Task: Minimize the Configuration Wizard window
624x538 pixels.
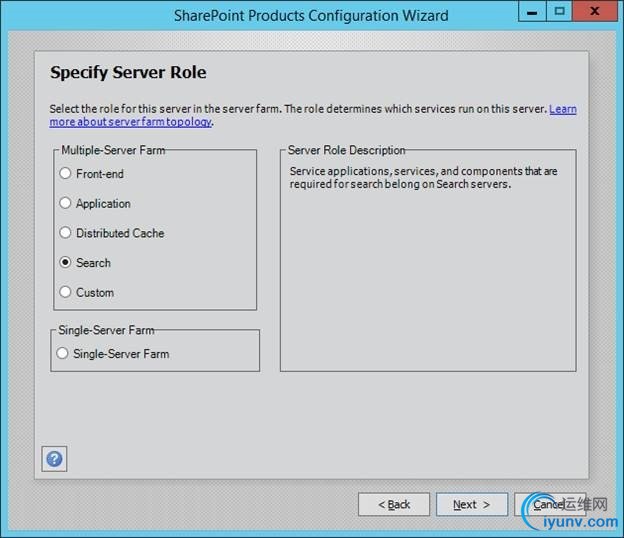Action: 532,12
